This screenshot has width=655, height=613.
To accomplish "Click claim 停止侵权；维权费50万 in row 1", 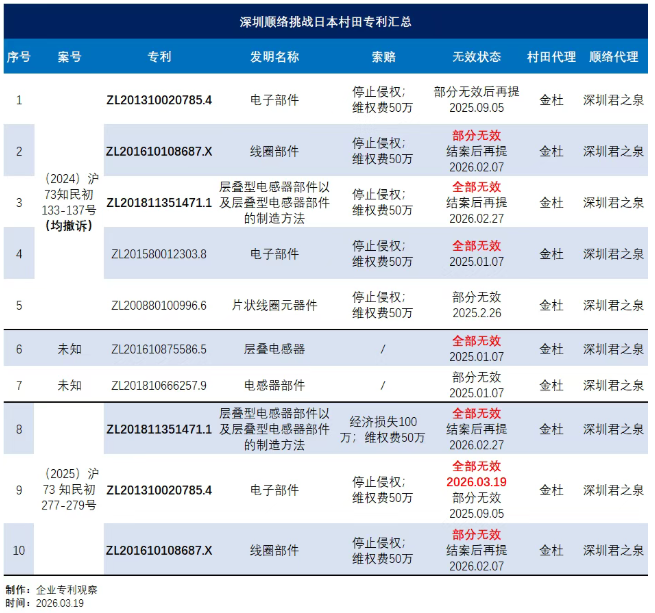I will click(x=383, y=100).
